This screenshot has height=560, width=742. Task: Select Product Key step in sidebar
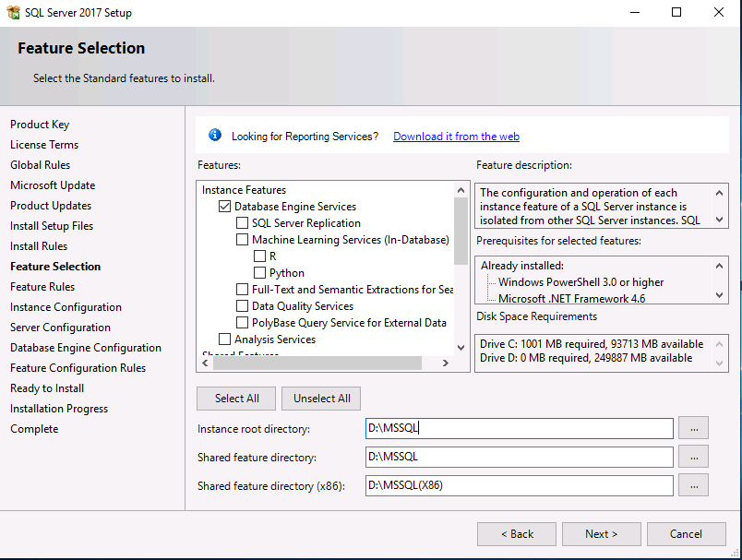40,125
